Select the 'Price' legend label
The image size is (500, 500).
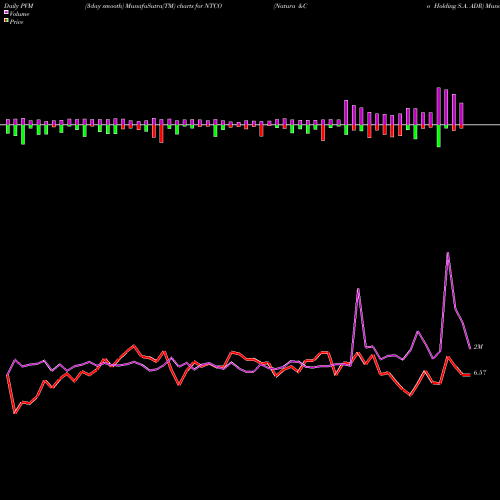(16, 22)
